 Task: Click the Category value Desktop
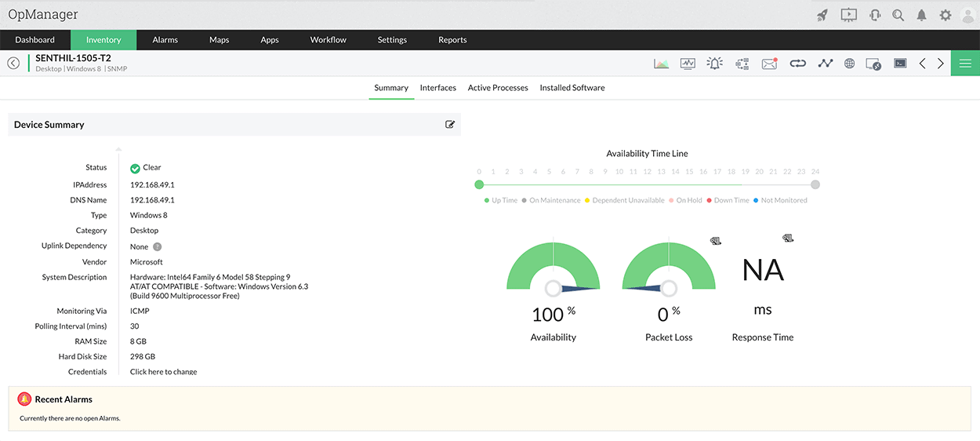tap(144, 231)
